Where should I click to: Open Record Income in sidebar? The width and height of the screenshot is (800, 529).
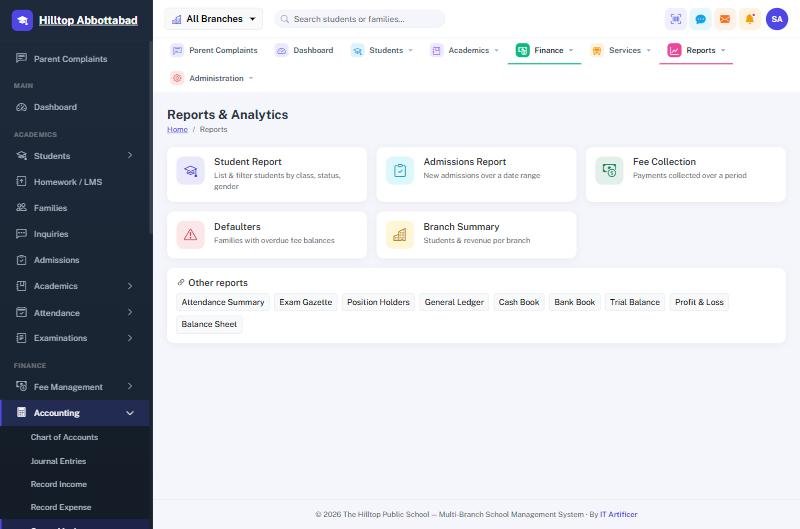(x=59, y=484)
